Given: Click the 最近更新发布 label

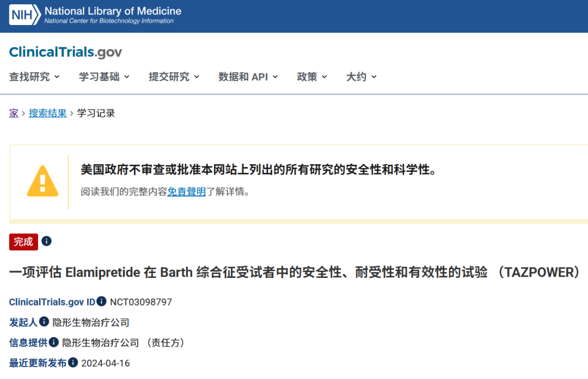Looking at the screenshot, I should (x=38, y=363).
